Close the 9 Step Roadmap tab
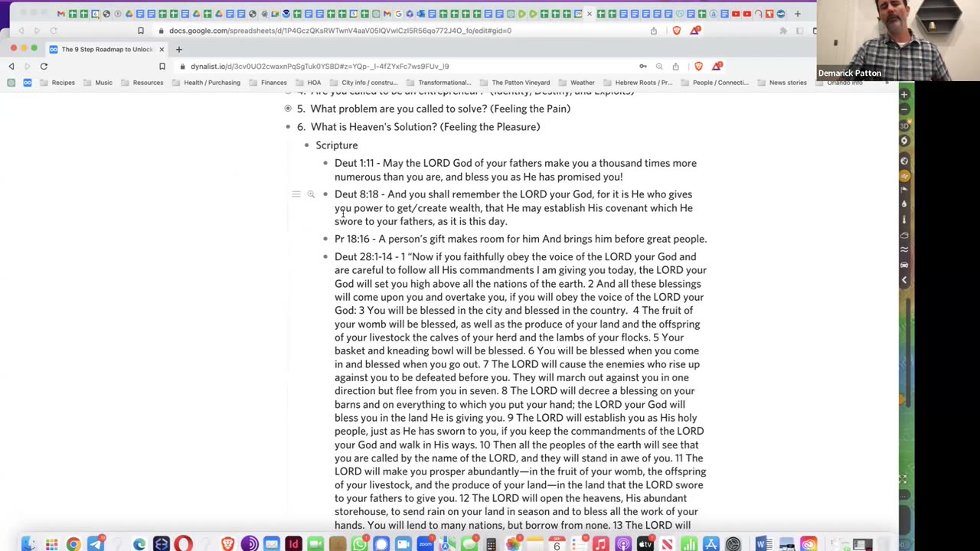The height and width of the screenshot is (551, 980). point(162,49)
